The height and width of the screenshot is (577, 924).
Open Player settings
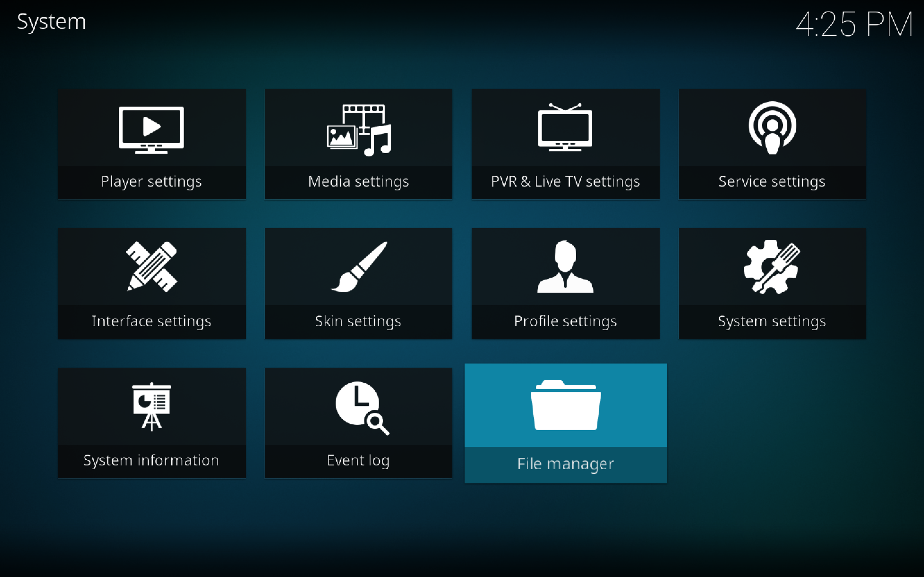[x=152, y=141]
